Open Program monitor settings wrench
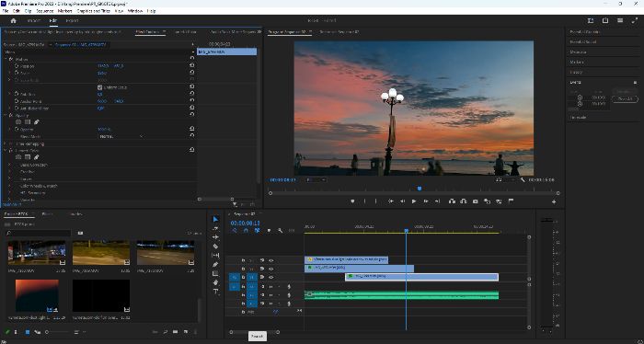644x344 pixels. tap(523, 179)
